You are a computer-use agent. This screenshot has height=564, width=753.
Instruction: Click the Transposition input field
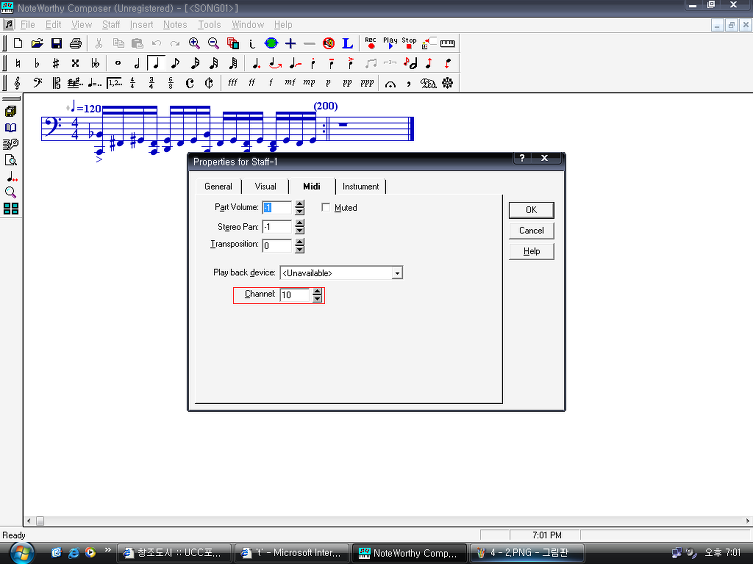(x=277, y=245)
